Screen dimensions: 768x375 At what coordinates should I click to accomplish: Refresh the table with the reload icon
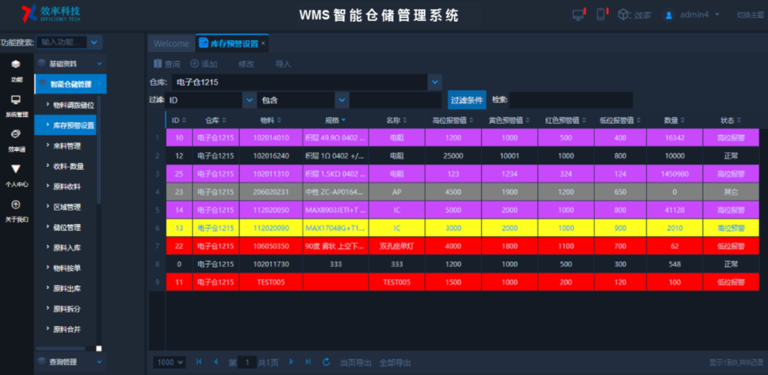[x=326, y=362]
